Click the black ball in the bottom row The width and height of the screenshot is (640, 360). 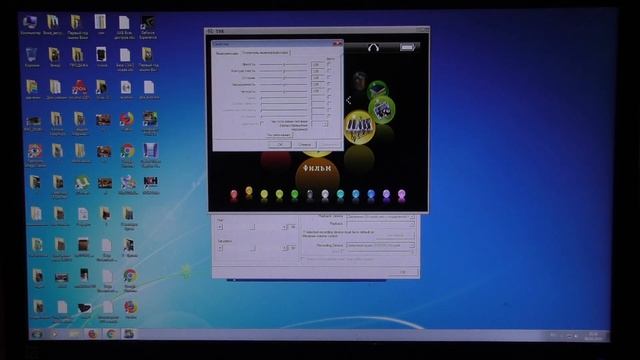click(x=310, y=195)
